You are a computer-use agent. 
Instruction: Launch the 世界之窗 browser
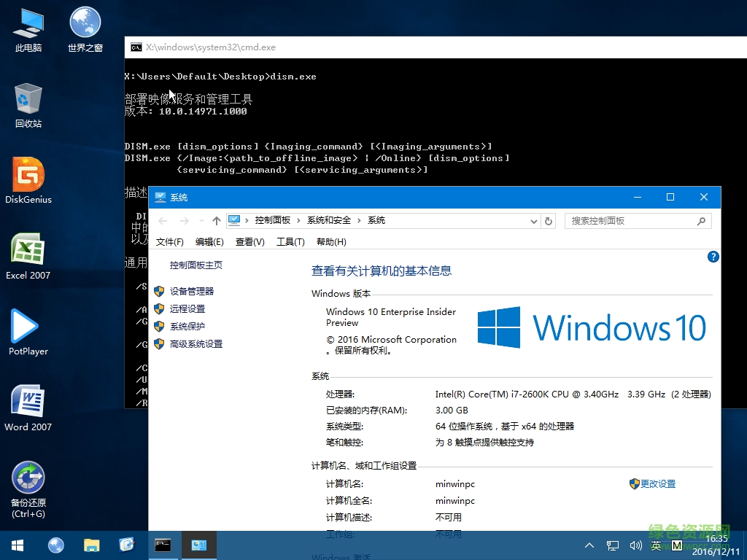coord(84,24)
